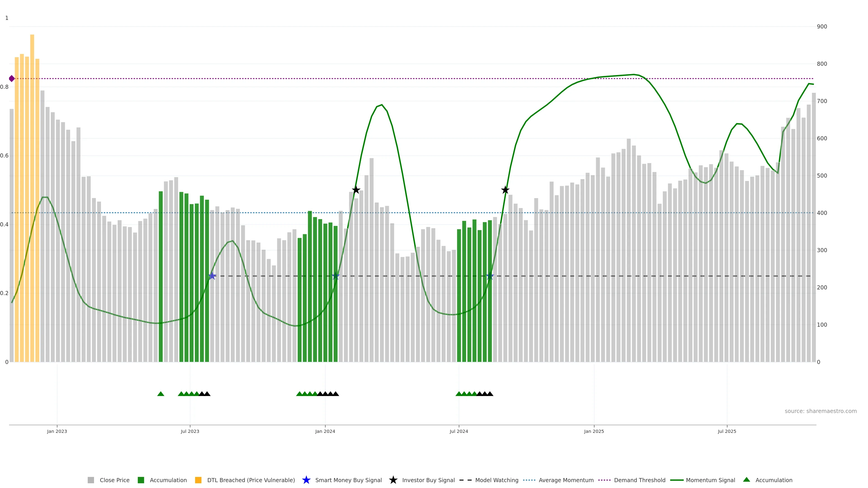Screen dimensions: 868x488
Task: Click the black star icon in legend
Action: [x=393, y=480]
